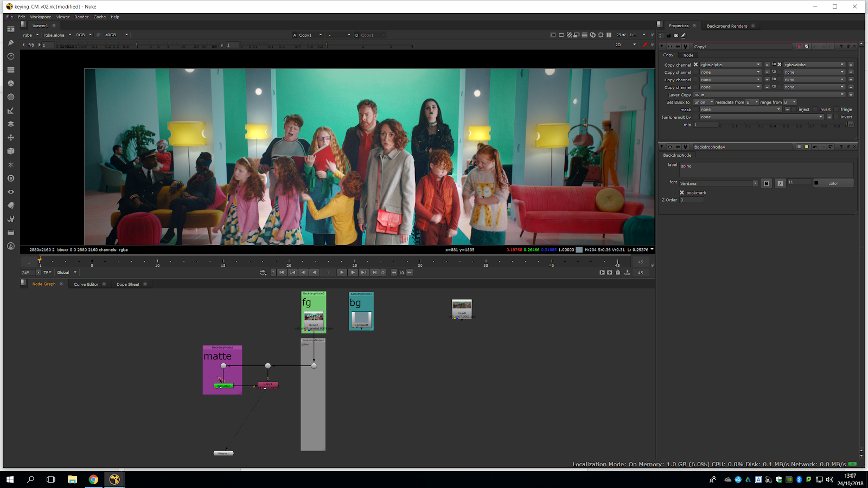
Task: Play the timeline forward
Action: pos(341,273)
